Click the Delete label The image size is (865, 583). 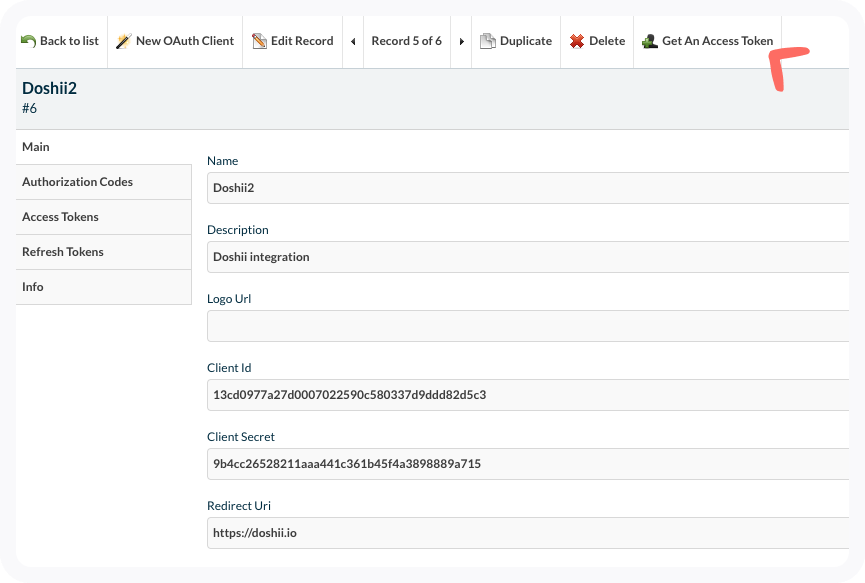point(607,41)
